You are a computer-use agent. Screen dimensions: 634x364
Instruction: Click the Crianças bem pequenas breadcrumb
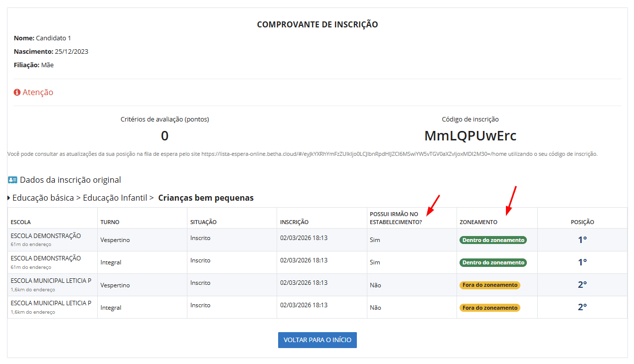(205, 198)
